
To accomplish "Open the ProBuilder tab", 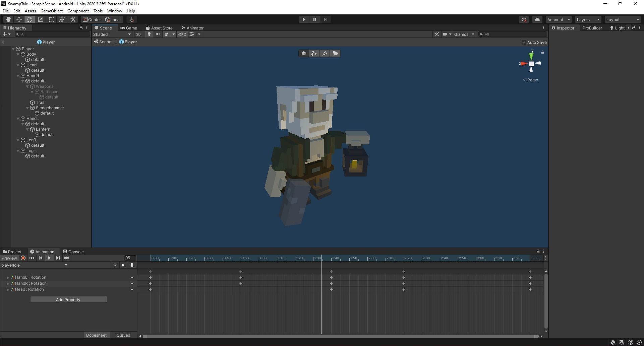I will [x=592, y=28].
